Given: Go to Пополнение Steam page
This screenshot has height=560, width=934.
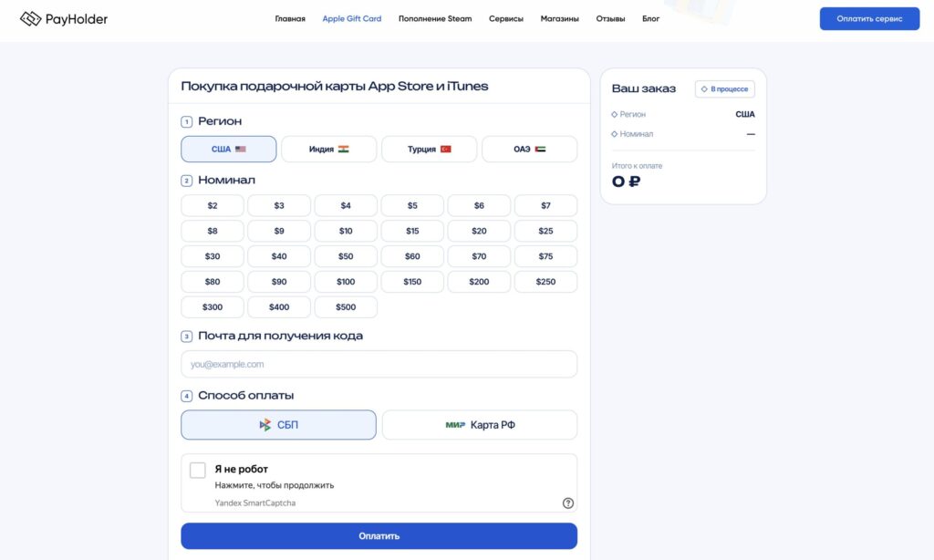Looking at the screenshot, I should pos(435,18).
